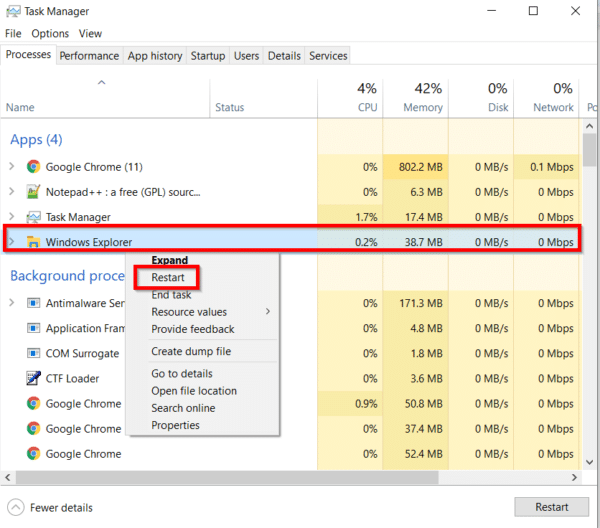This screenshot has height=528, width=600.
Task: Expand the Antimalware Service row
Action: (11, 303)
